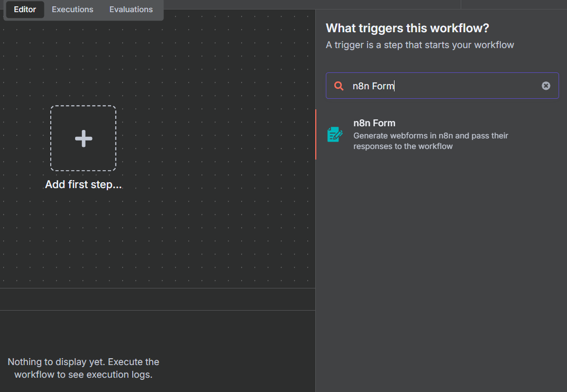The image size is (567, 392).
Task: Click the orange highlight bar beside n8n Form
Action: click(316, 135)
